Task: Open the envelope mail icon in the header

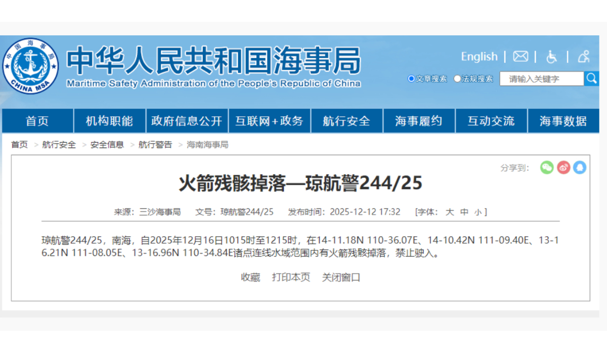Action: pos(520,57)
